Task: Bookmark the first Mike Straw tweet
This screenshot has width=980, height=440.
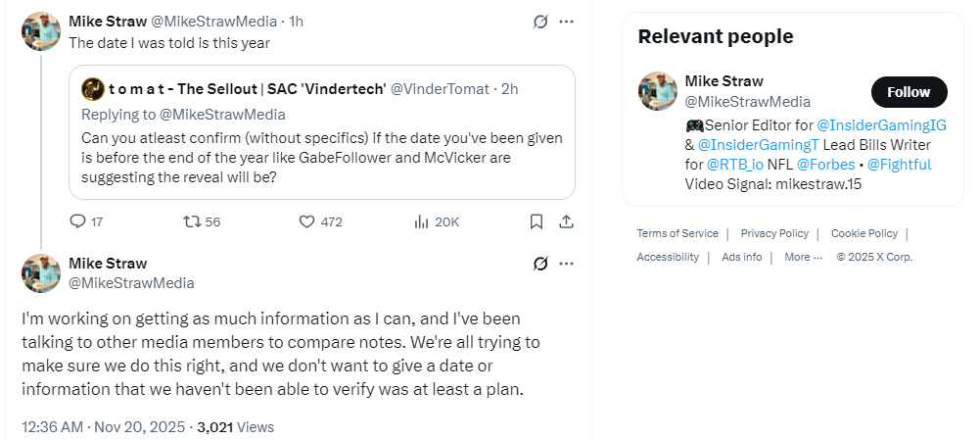Action: pyautogui.click(x=537, y=221)
